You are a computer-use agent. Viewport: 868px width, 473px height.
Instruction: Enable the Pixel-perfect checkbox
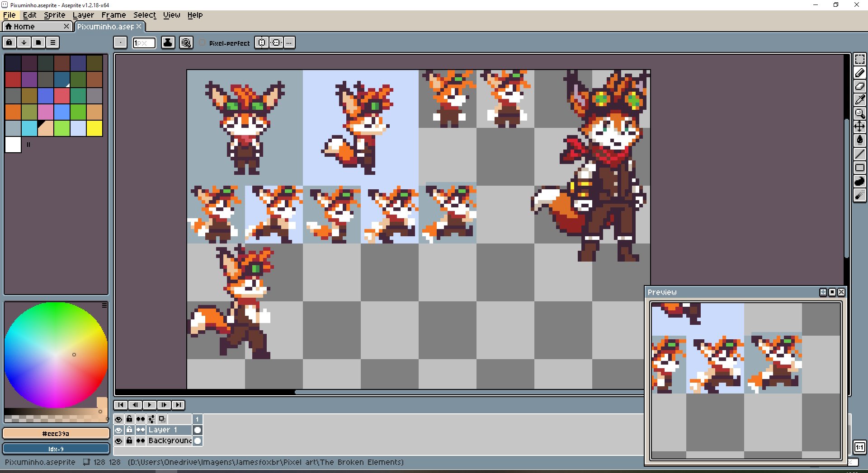pos(202,43)
